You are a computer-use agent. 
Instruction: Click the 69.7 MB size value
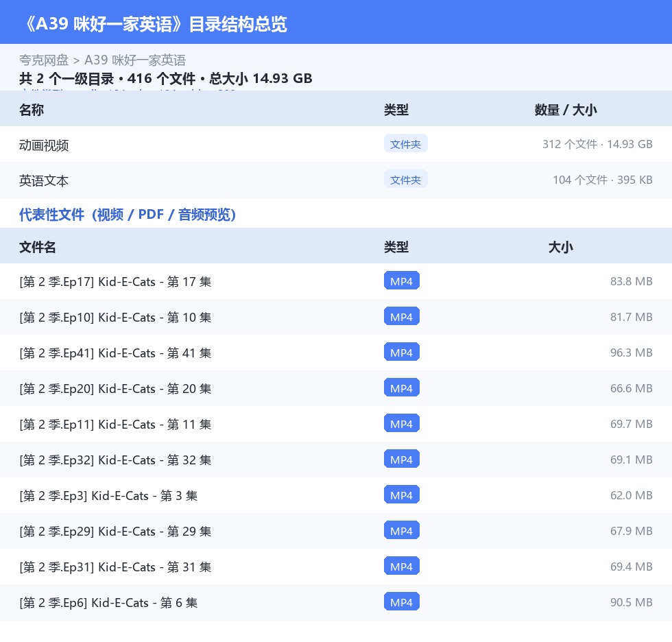pos(632,423)
